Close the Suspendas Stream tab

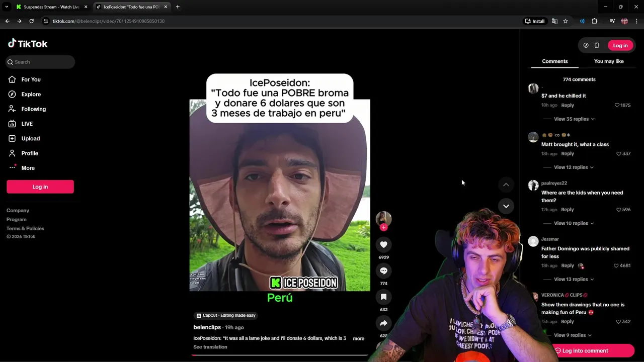coord(86,7)
